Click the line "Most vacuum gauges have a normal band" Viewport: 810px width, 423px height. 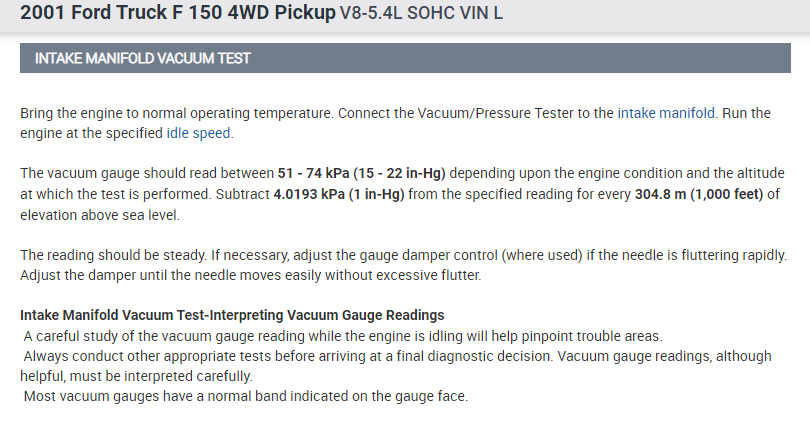[x=246, y=396]
